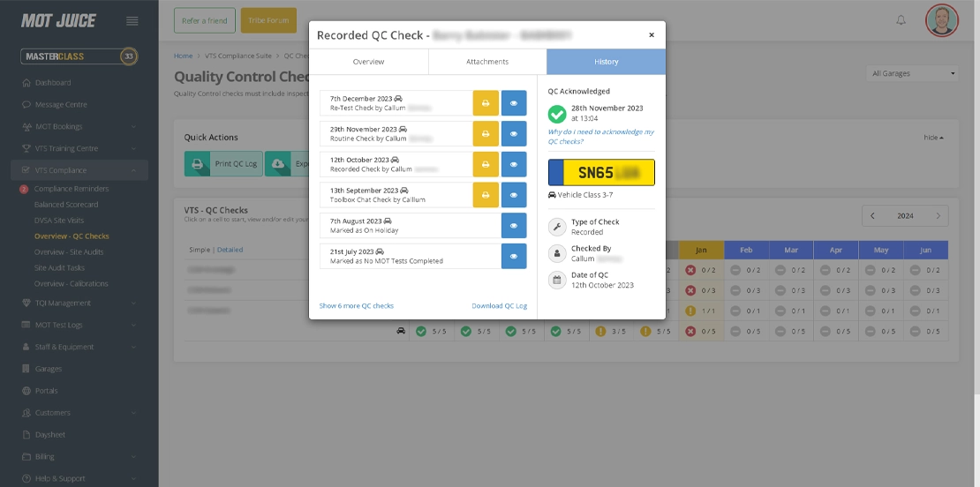980x487 pixels.
Task: Click the Refer a friend button
Action: point(204,20)
